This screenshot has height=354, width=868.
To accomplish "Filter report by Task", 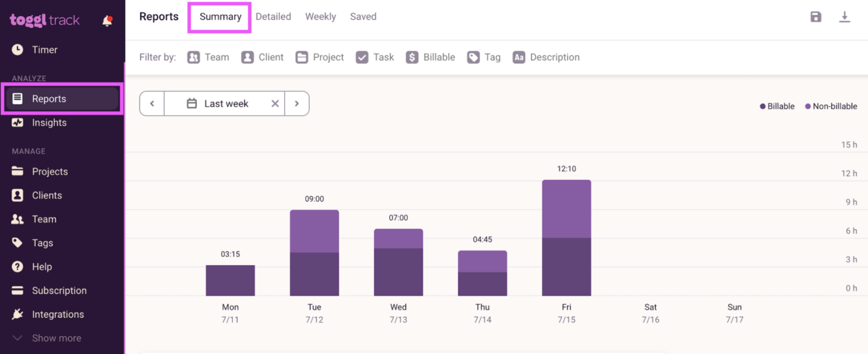I will point(375,57).
